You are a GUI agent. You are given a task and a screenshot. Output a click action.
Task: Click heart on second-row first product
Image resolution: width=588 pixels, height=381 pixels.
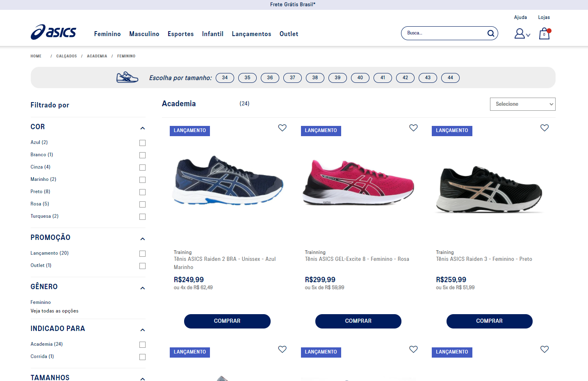click(283, 349)
